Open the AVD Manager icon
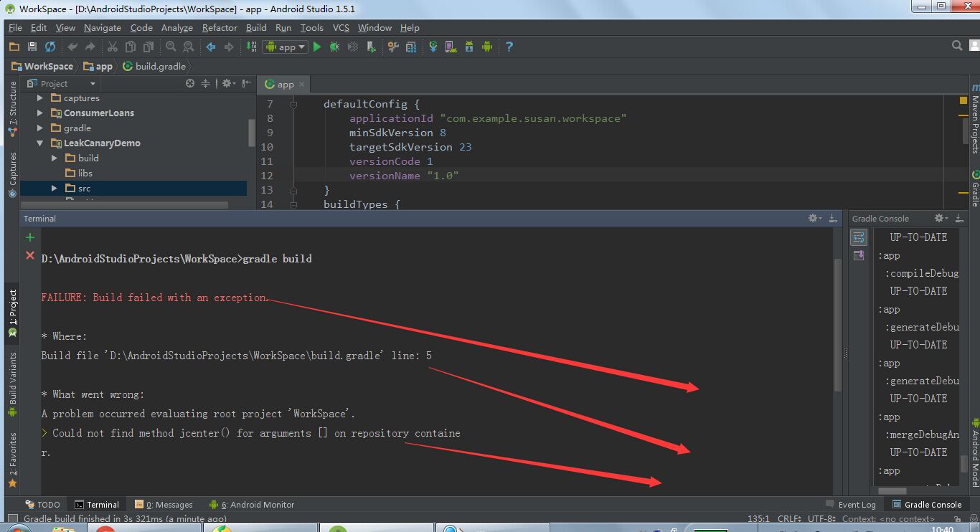This screenshot has width=980, height=532. [x=451, y=47]
